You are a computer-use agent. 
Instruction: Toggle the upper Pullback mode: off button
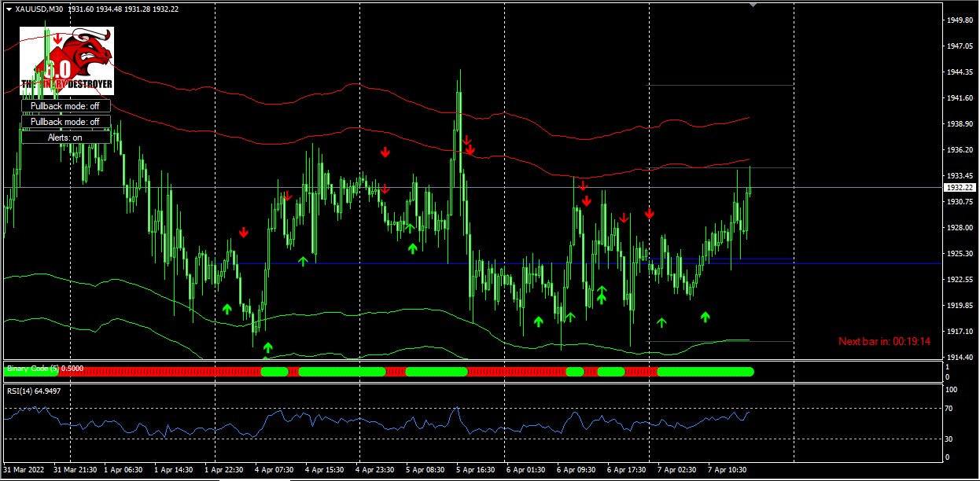[x=65, y=106]
